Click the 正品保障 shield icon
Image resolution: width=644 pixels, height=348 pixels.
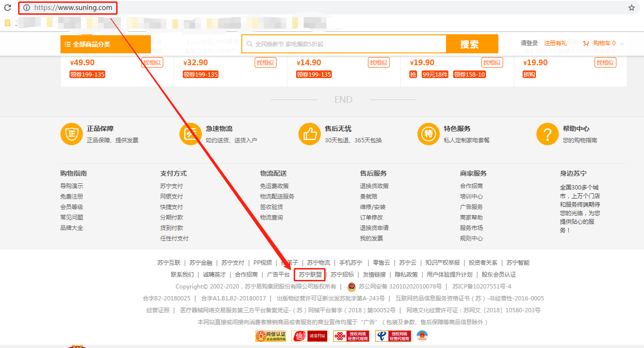point(71,134)
